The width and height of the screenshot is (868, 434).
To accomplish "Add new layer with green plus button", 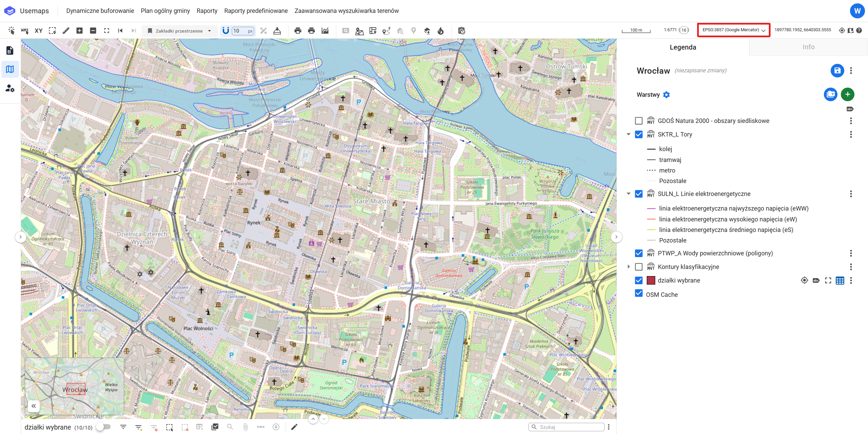I will [847, 94].
